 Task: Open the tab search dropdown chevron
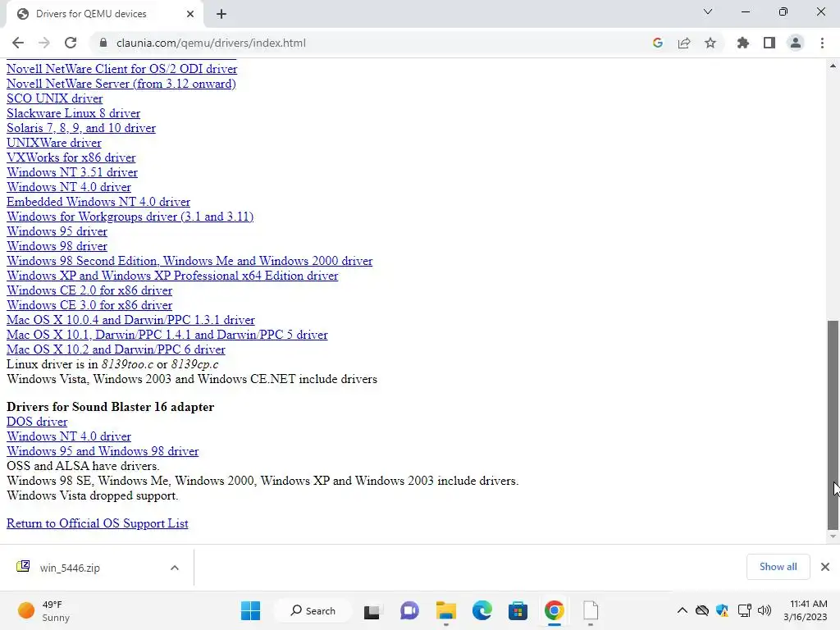click(x=708, y=11)
